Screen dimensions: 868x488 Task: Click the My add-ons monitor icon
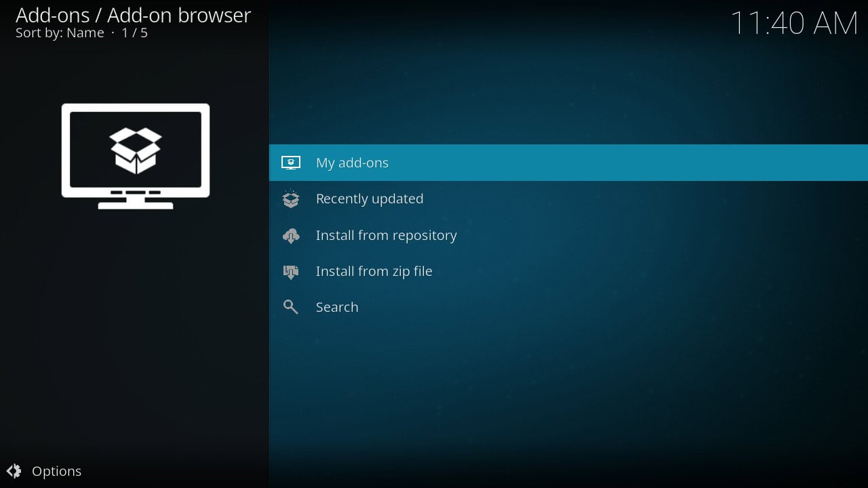pyautogui.click(x=291, y=163)
